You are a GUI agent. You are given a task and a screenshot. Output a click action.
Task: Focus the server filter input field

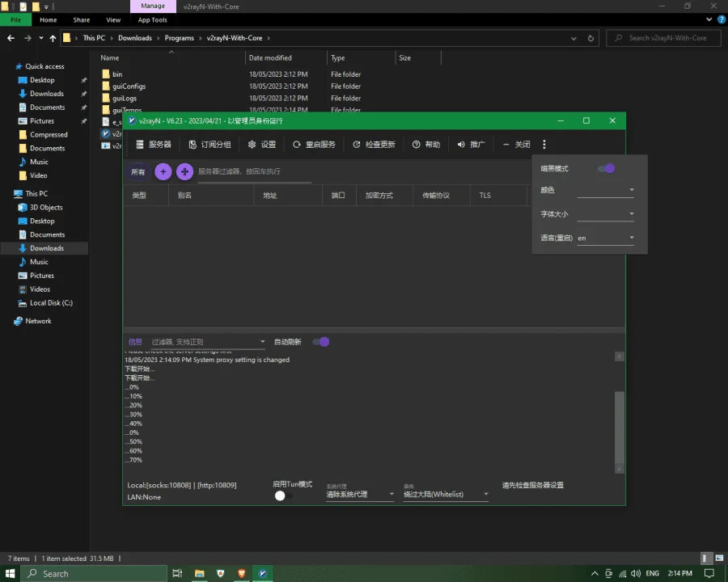[255, 171]
